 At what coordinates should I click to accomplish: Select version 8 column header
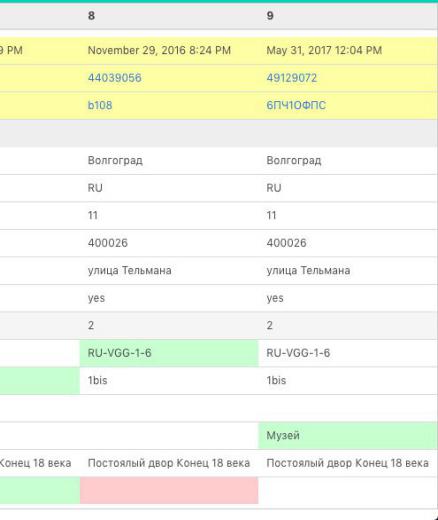click(x=91, y=16)
